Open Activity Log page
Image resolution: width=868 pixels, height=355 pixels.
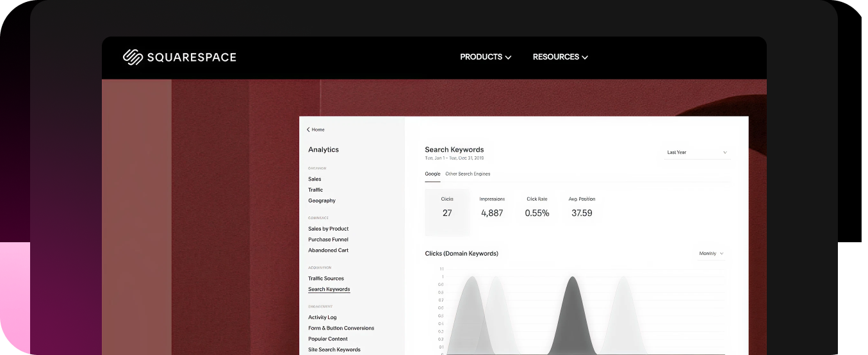click(x=322, y=318)
